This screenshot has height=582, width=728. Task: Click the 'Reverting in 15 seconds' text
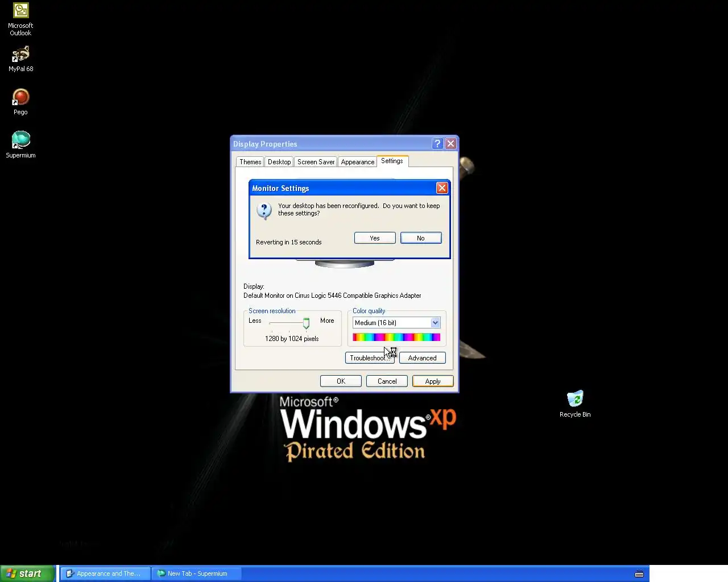coord(288,242)
